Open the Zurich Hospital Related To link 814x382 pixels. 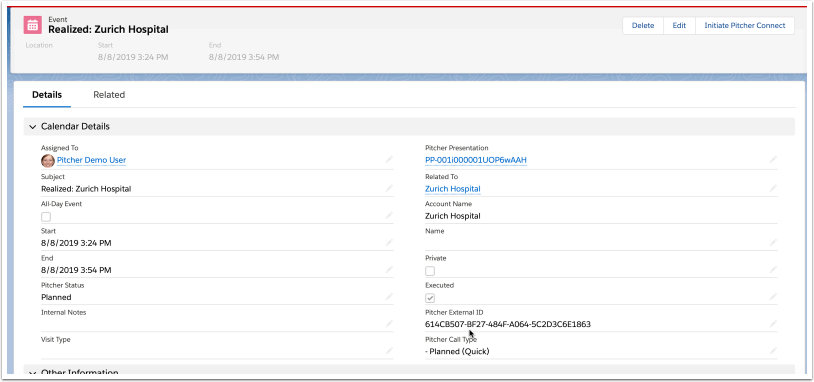(453, 189)
